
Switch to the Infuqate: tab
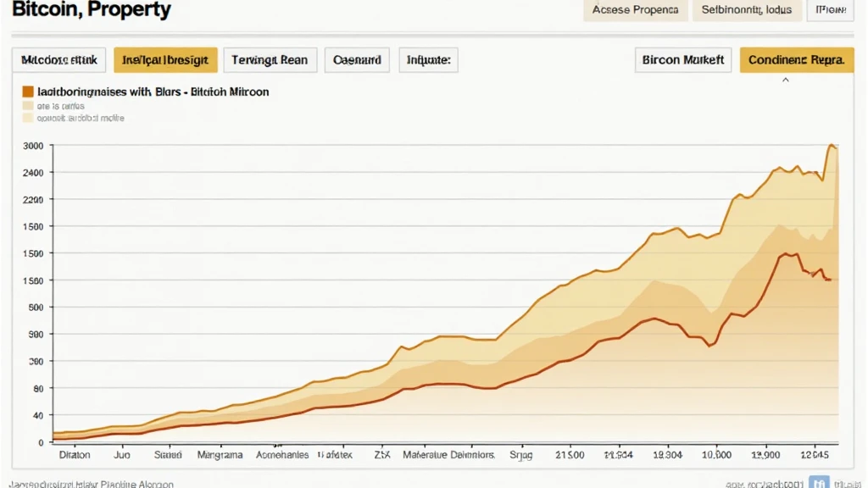[428, 60]
